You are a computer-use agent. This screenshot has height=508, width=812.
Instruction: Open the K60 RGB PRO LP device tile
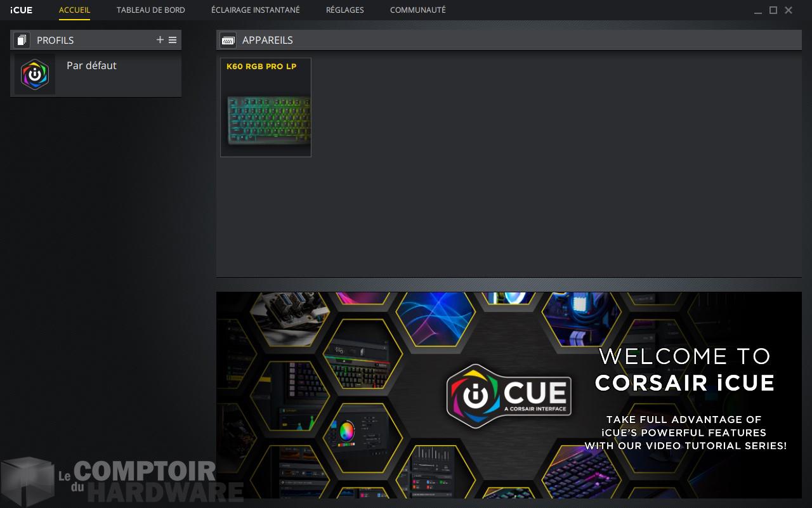click(265, 107)
